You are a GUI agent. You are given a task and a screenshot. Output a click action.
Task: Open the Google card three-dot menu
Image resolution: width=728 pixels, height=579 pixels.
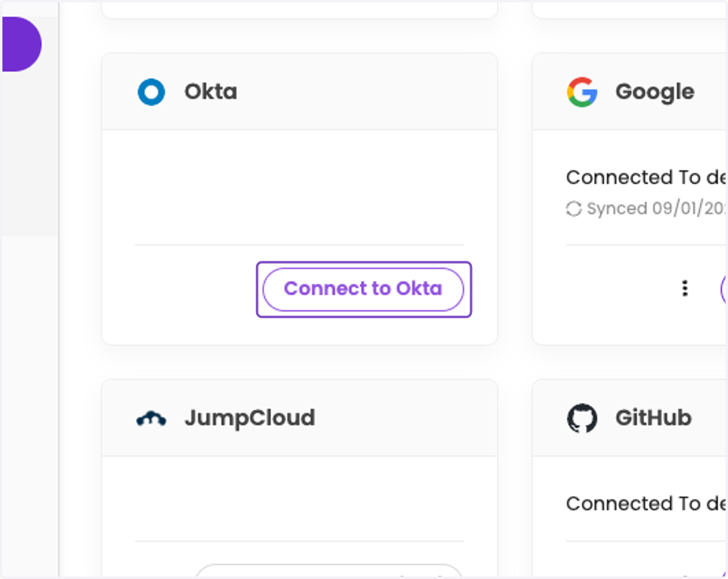click(685, 289)
